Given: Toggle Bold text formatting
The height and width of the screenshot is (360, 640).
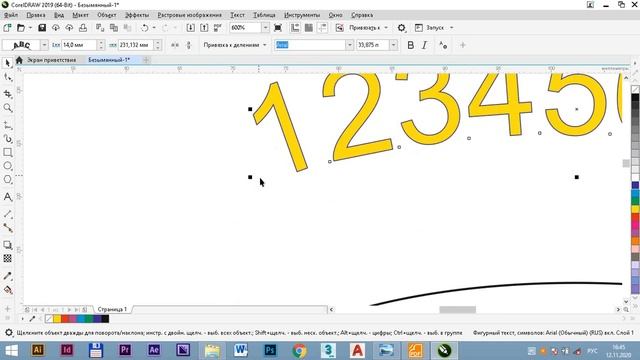Looking at the screenshot, I should [x=411, y=45].
